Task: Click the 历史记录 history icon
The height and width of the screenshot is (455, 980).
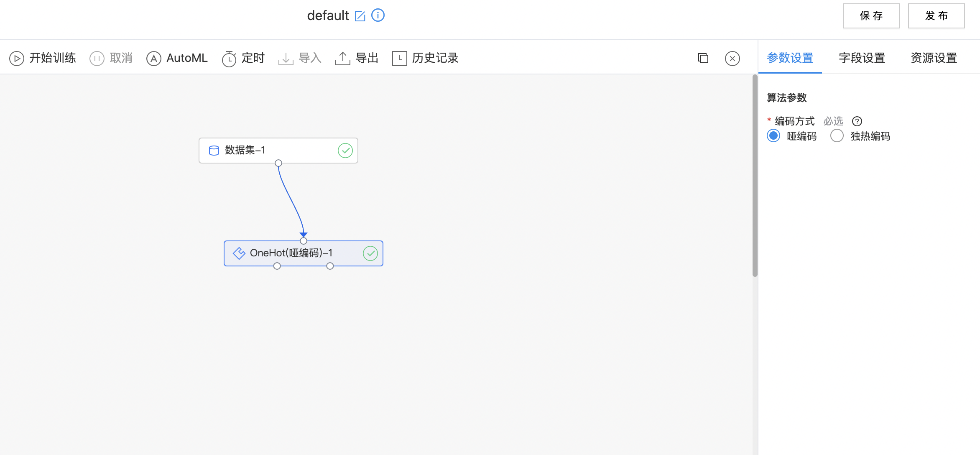Action: coord(400,59)
